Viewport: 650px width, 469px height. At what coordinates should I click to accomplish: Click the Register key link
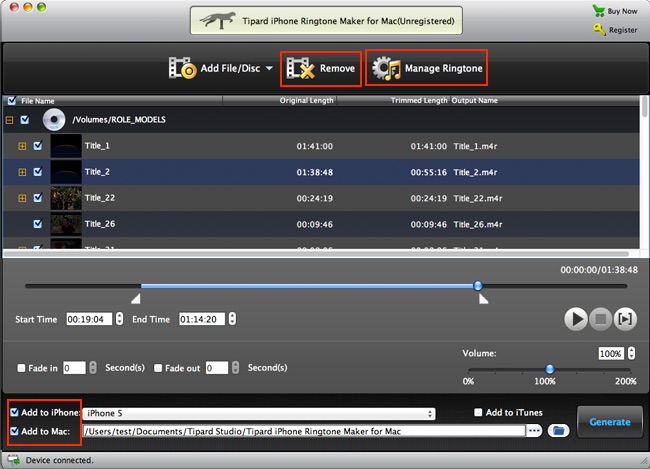[616, 30]
